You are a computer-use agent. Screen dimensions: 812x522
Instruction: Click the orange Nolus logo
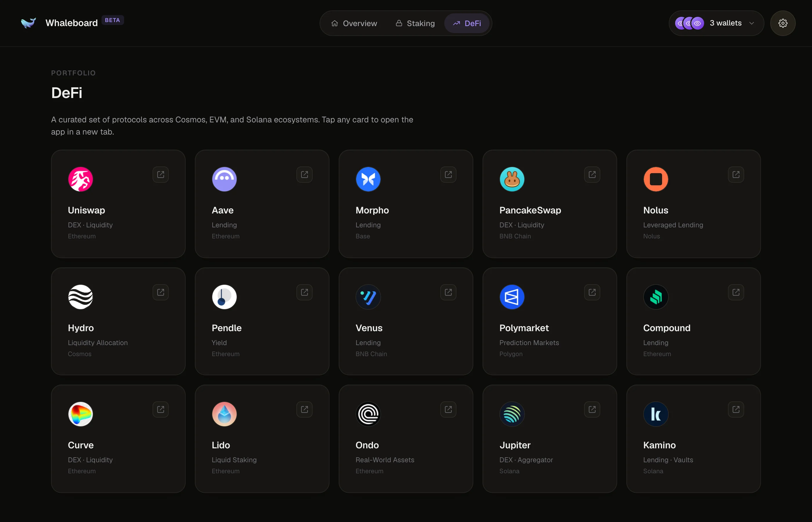click(x=655, y=179)
